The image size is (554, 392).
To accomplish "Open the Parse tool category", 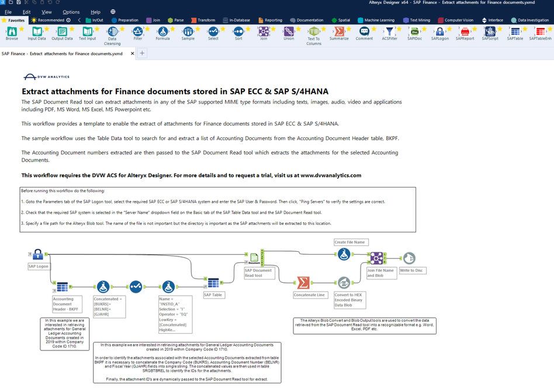I will pyautogui.click(x=175, y=20).
